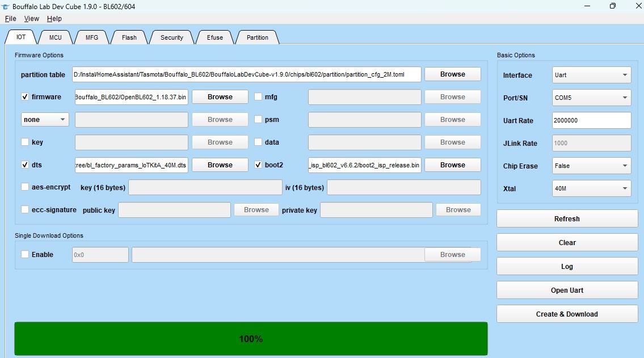Click the boot2 file path field
This screenshot has height=358, width=644.
[x=365, y=165]
